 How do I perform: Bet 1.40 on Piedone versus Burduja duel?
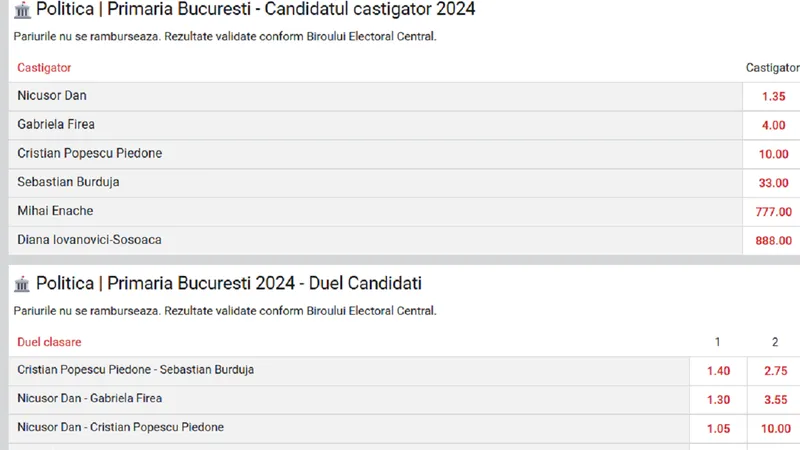718,371
